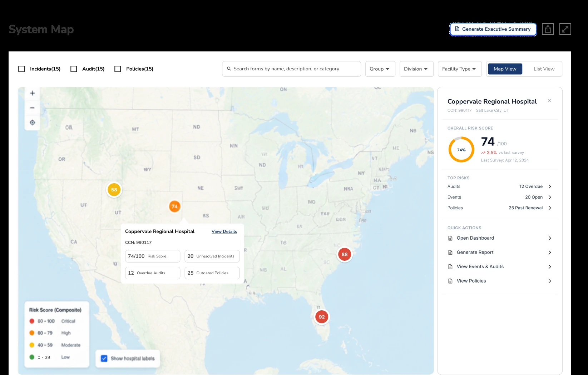Select View Policies quick action

coord(500,281)
